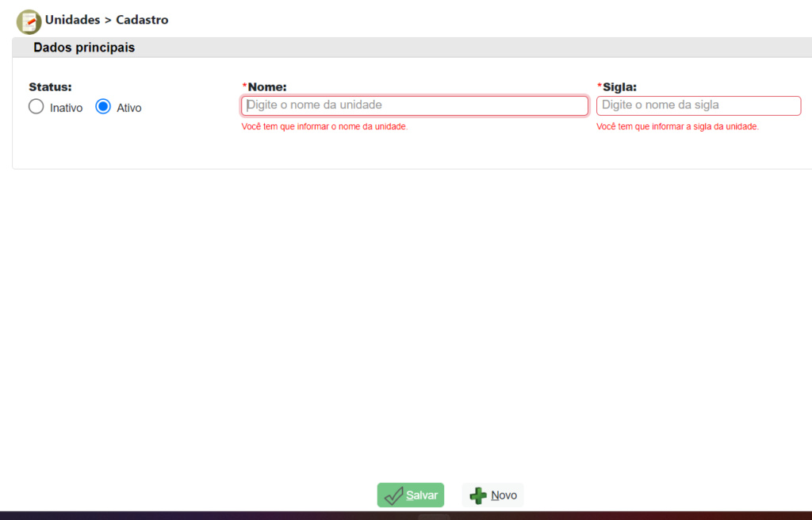This screenshot has width=812, height=520.
Task: Select the Inativo radio button
Action: pos(36,107)
